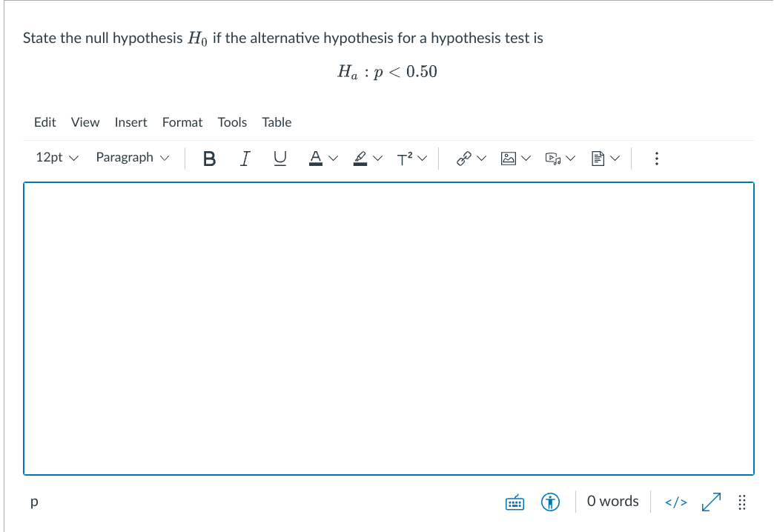Select the superscript tool
Image resolution: width=774 pixels, height=532 pixels.
coord(406,158)
